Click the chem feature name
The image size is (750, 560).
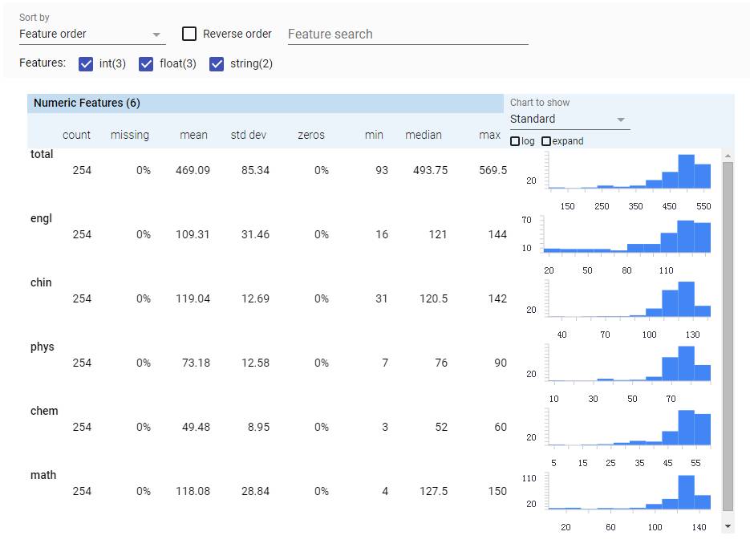(44, 411)
